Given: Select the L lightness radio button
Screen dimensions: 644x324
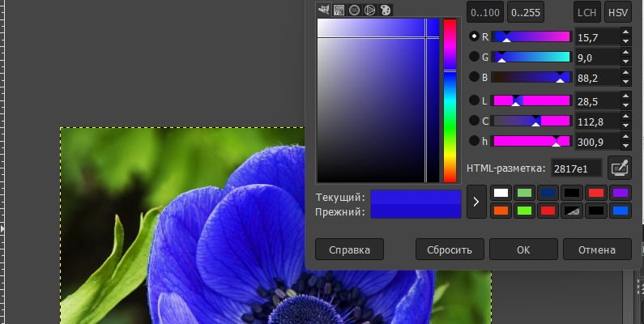Looking at the screenshot, I should pos(474,100).
